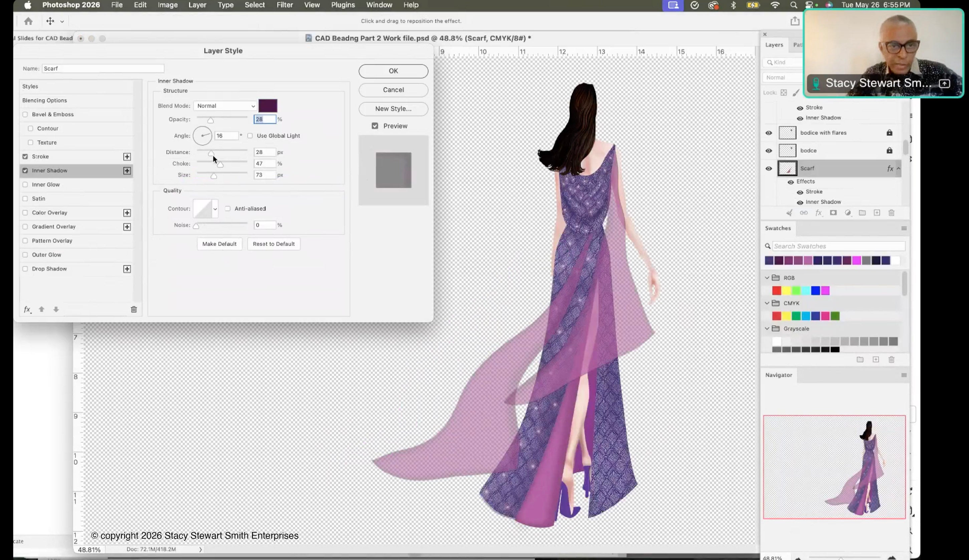Delete swatch using Swatches trash icon
969x560 pixels.
click(891, 359)
